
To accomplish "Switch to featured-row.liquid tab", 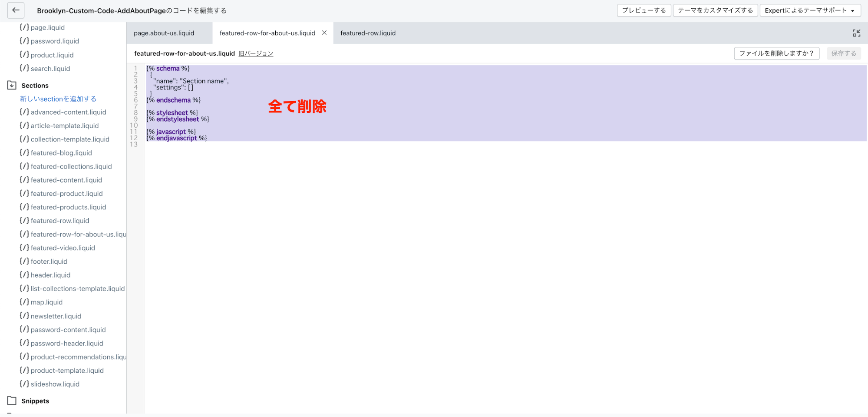I will 368,33.
